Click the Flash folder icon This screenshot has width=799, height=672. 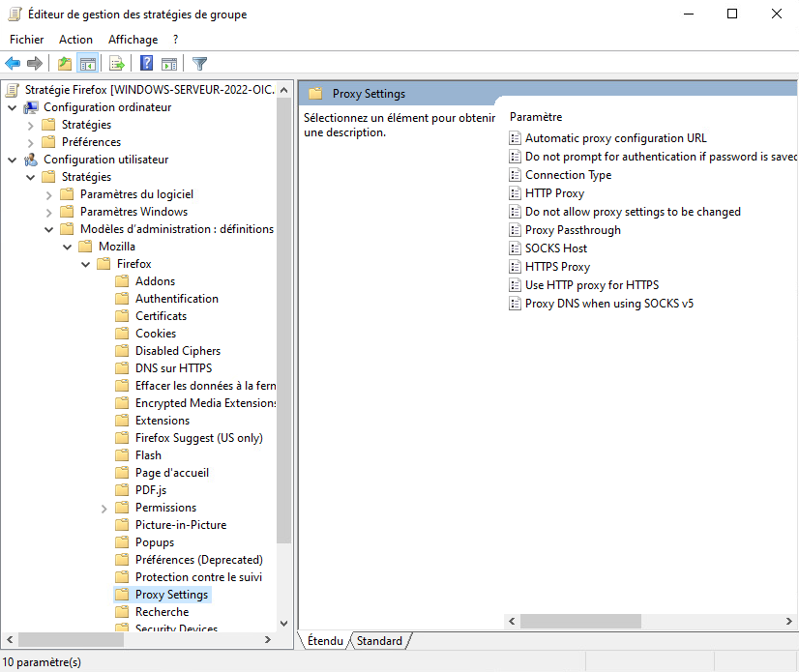(x=122, y=455)
